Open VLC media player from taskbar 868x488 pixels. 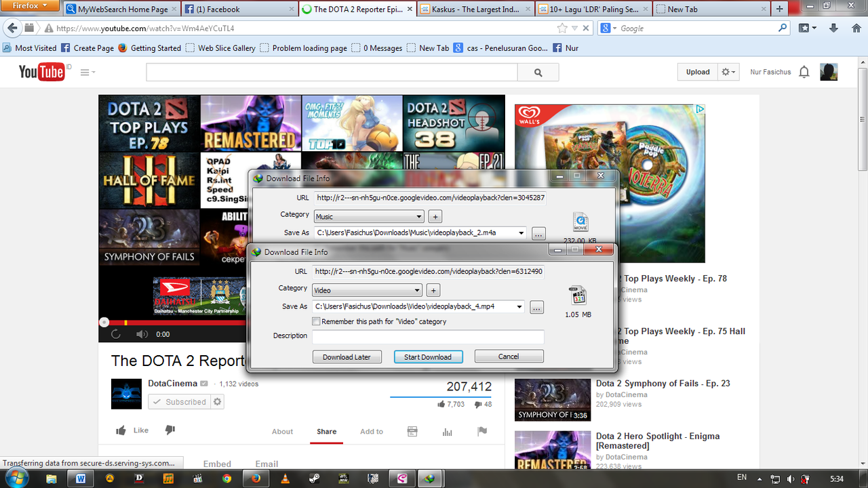pyautogui.click(x=285, y=479)
